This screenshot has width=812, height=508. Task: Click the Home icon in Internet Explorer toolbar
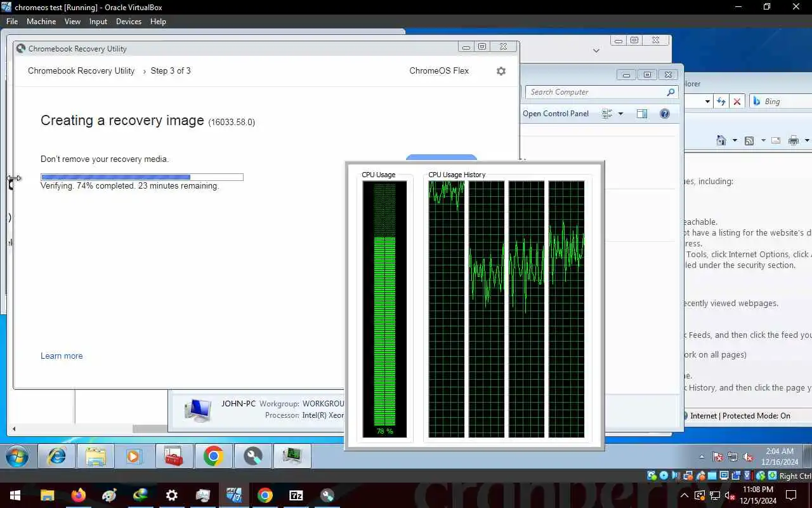[721, 140]
